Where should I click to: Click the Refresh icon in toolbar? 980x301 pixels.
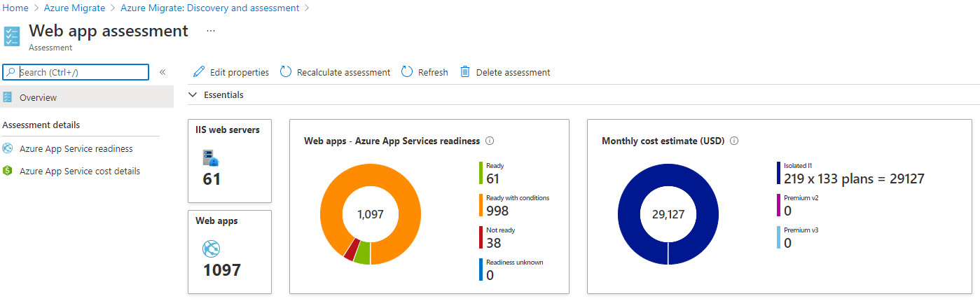click(407, 72)
